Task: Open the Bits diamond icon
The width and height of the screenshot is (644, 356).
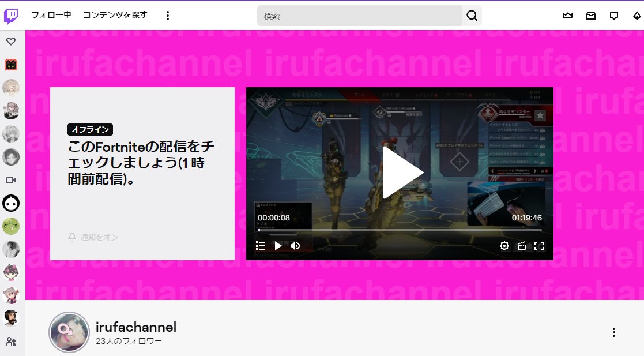Action: [x=637, y=16]
